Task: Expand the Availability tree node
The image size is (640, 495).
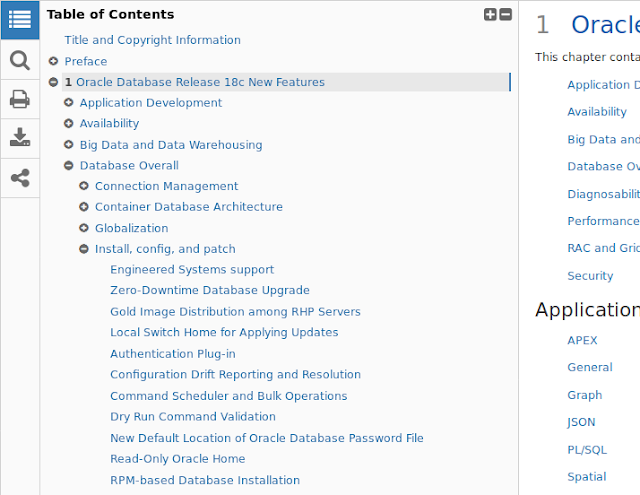Action: [69, 123]
